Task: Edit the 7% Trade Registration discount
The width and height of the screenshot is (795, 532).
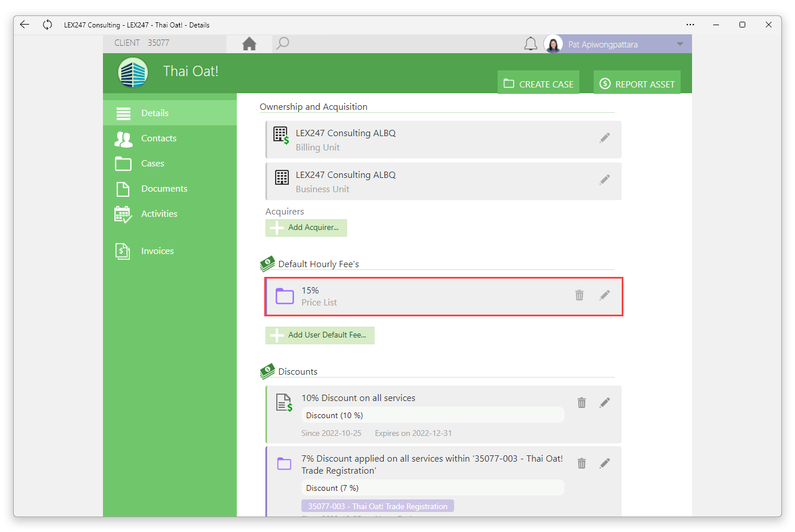Action: pyautogui.click(x=605, y=463)
